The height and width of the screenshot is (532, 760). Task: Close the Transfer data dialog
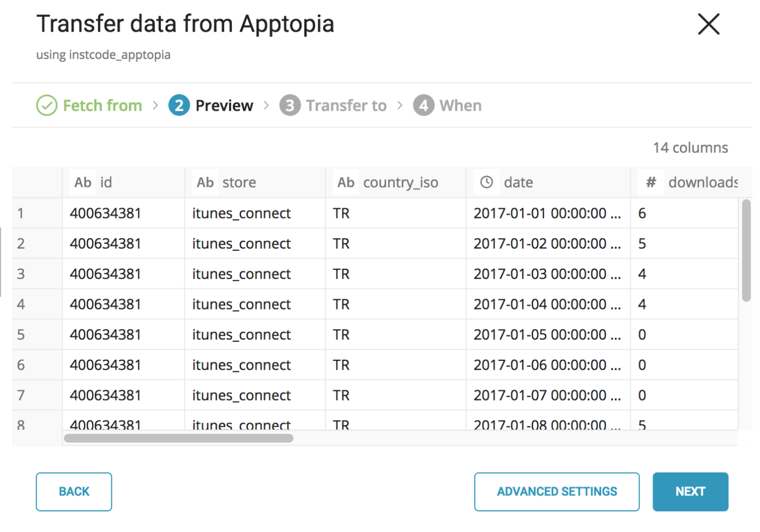(x=708, y=25)
